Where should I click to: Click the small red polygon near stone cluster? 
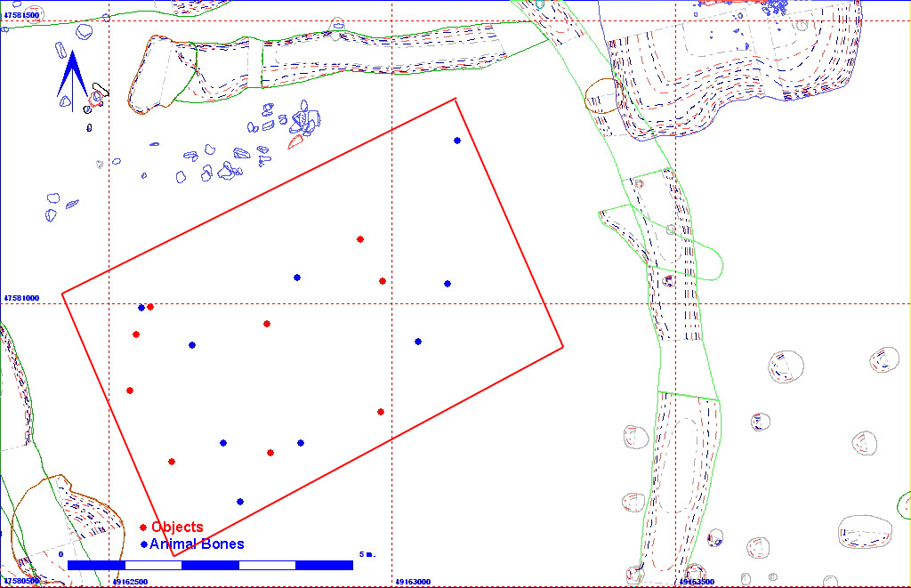point(295,141)
